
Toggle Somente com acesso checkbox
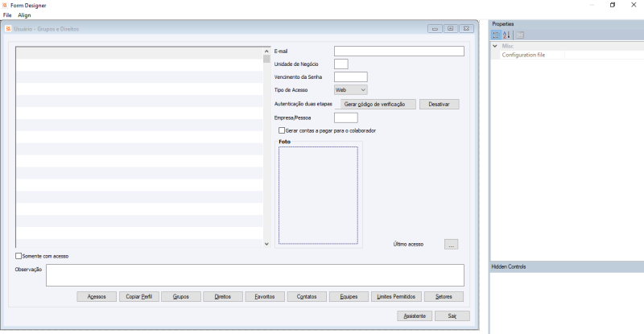click(19, 256)
